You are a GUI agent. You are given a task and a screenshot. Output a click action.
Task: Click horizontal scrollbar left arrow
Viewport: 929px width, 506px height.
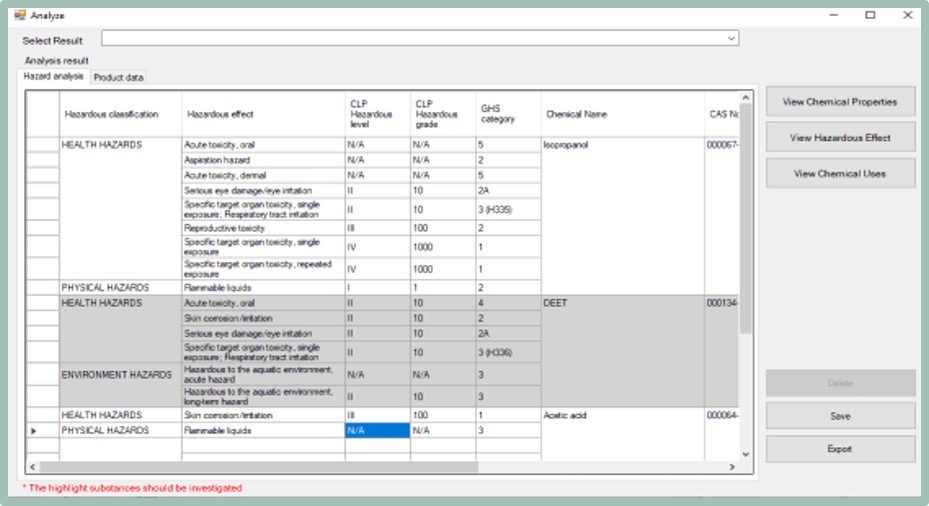(x=33, y=467)
